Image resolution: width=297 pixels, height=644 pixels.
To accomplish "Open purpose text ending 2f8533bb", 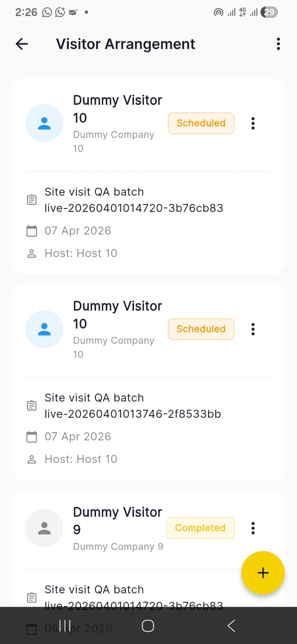I will coord(132,406).
